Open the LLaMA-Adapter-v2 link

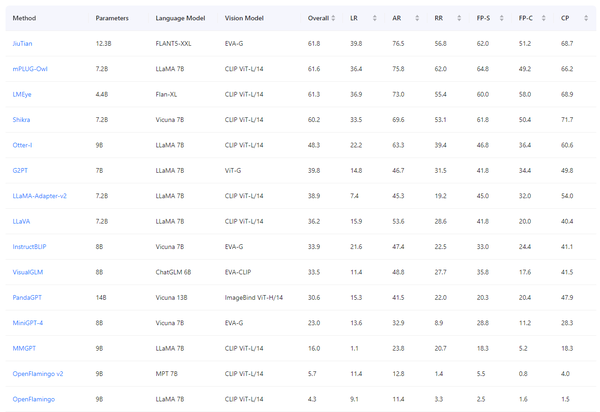coord(40,196)
